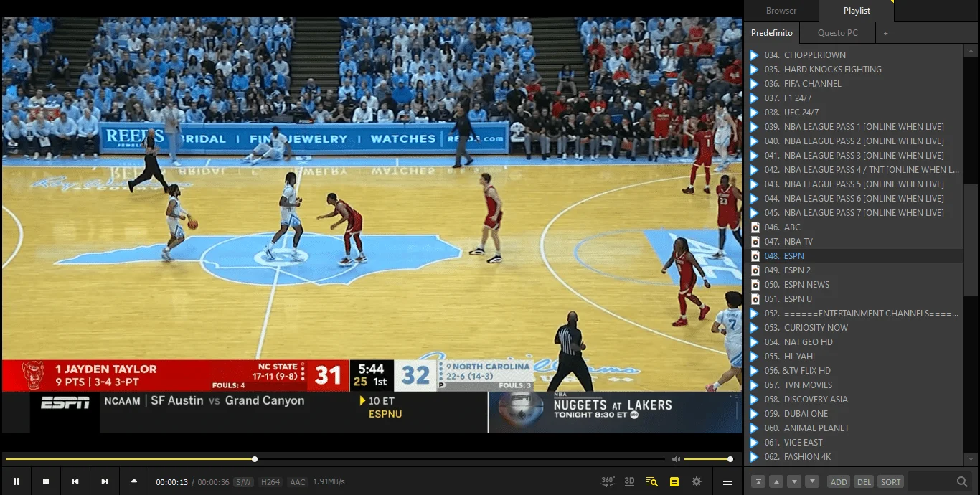Pause the video playback

(x=17, y=481)
